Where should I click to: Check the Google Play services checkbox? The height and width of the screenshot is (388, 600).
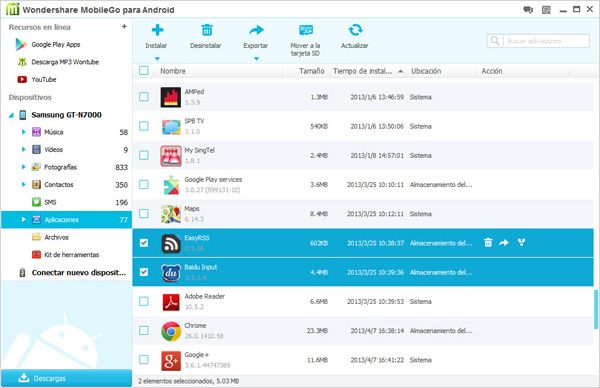(x=144, y=184)
